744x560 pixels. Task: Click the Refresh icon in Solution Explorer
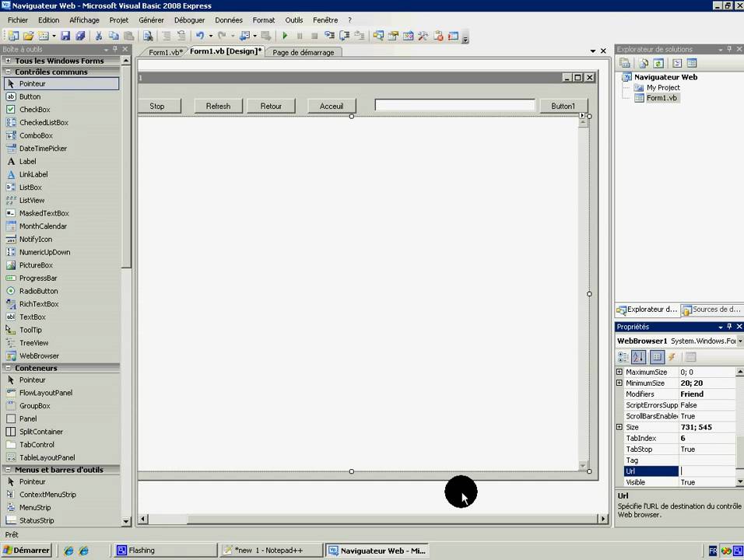pyautogui.click(x=658, y=63)
